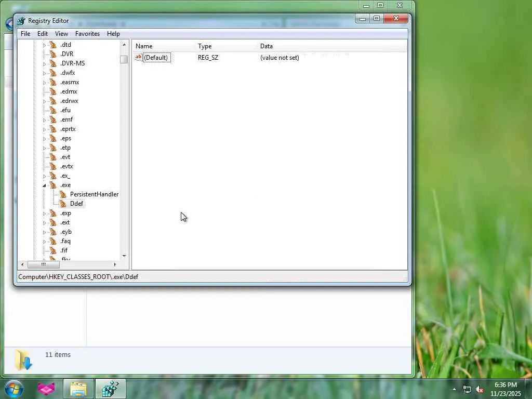Click the .ex_ key folder icon

pyautogui.click(x=54, y=176)
